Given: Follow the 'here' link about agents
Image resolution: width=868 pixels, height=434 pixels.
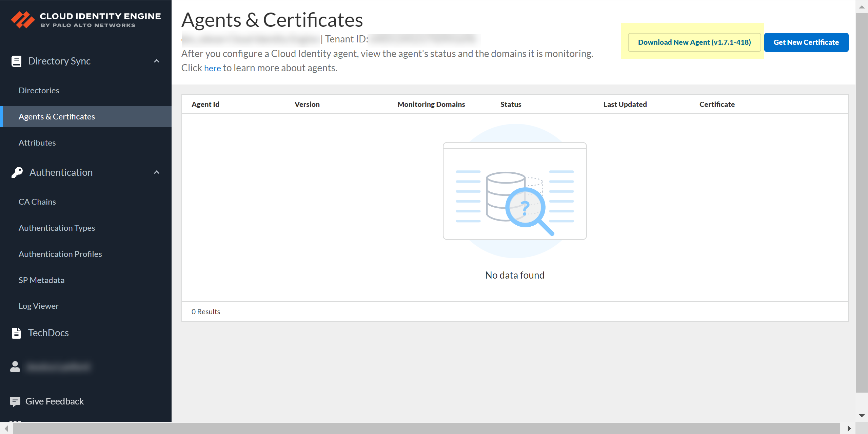Looking at the screenshot, I should [212, 68].
